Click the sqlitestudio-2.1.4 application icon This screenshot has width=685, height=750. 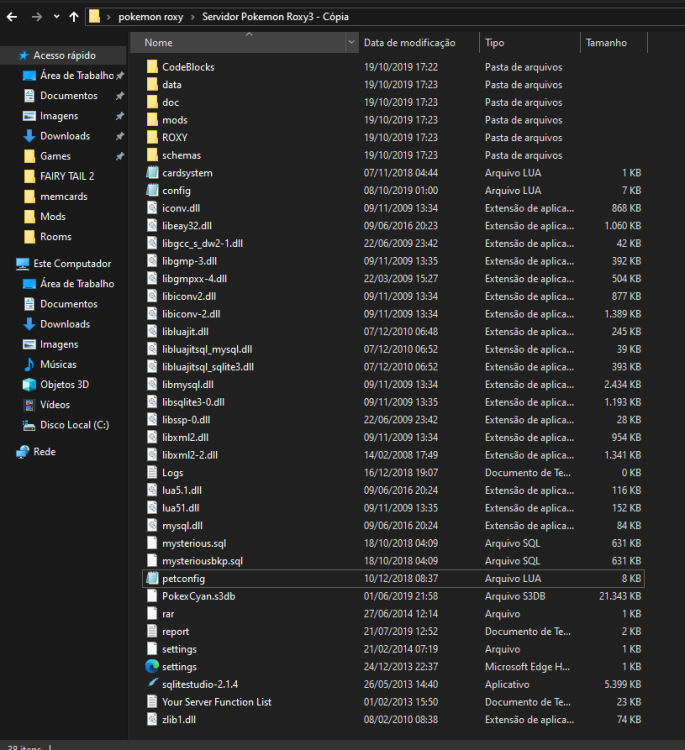coord(152,684)
